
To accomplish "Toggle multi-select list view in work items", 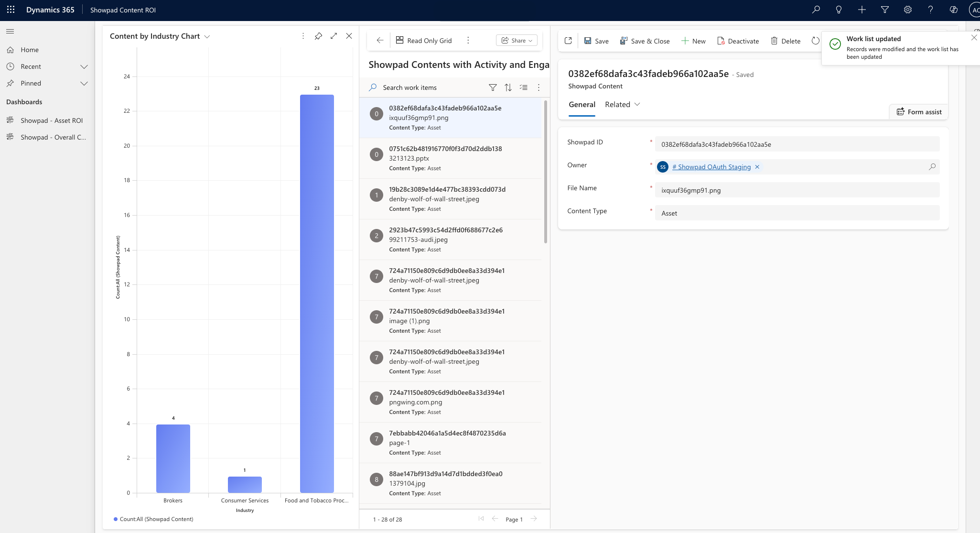I will [x=524, y=87].
